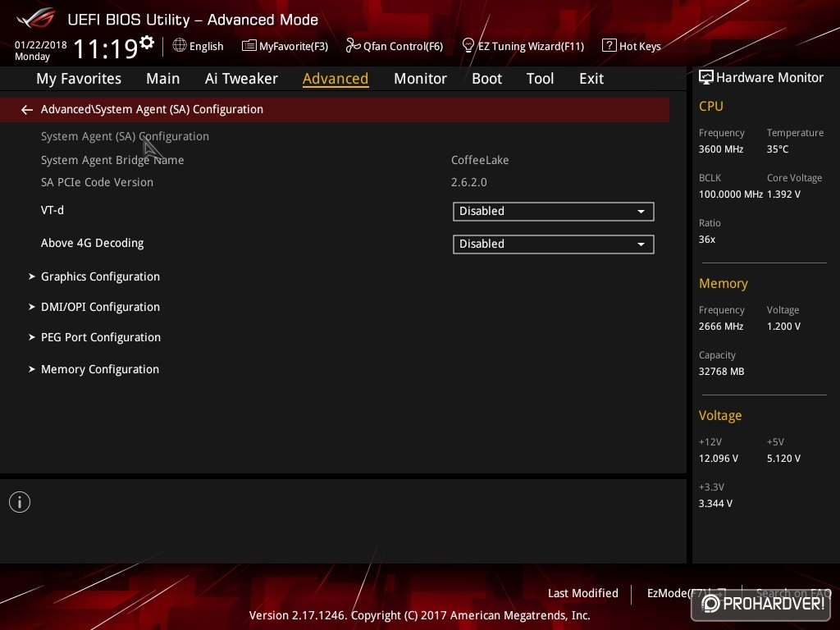Image resolution: width=840 pixels, height=630 pixels.
Task: Click Last Modified in the footer
Action: pos(583,593)
